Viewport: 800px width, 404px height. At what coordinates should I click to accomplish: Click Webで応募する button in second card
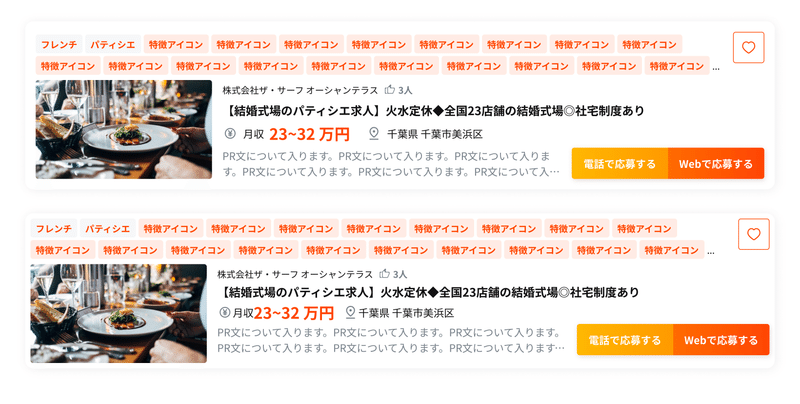[x=721, y=340]
